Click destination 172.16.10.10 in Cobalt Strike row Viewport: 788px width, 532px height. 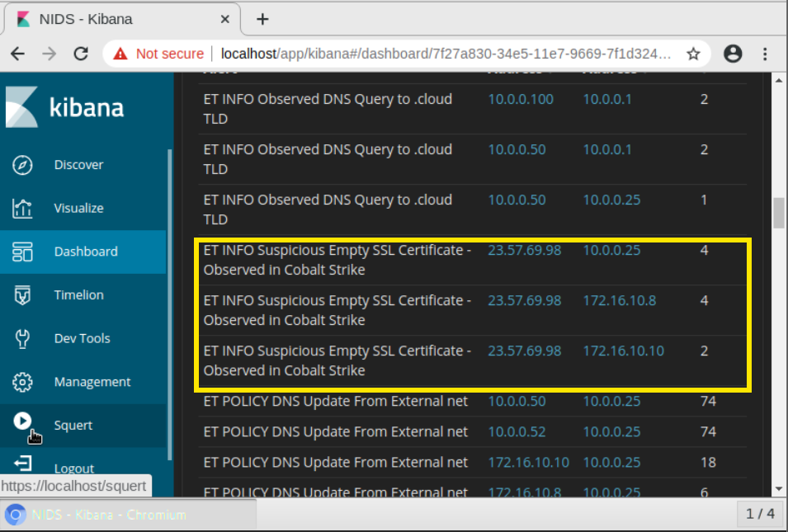pos(623,351)
